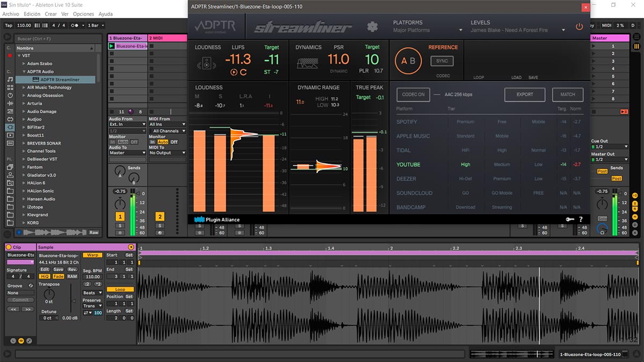Adjust the track 1 pan knob
Screen dimensions: 644x362
(x=120, y=203)
